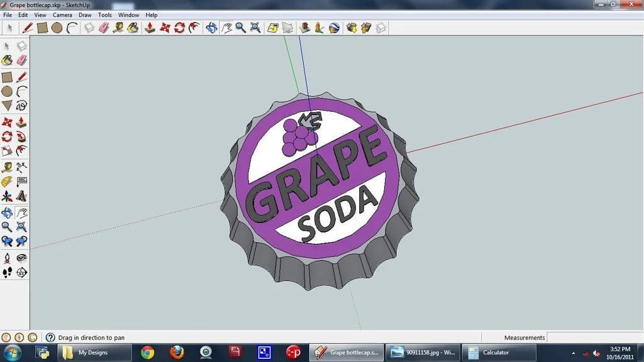Preview model in Google Earth

(334, 28)
